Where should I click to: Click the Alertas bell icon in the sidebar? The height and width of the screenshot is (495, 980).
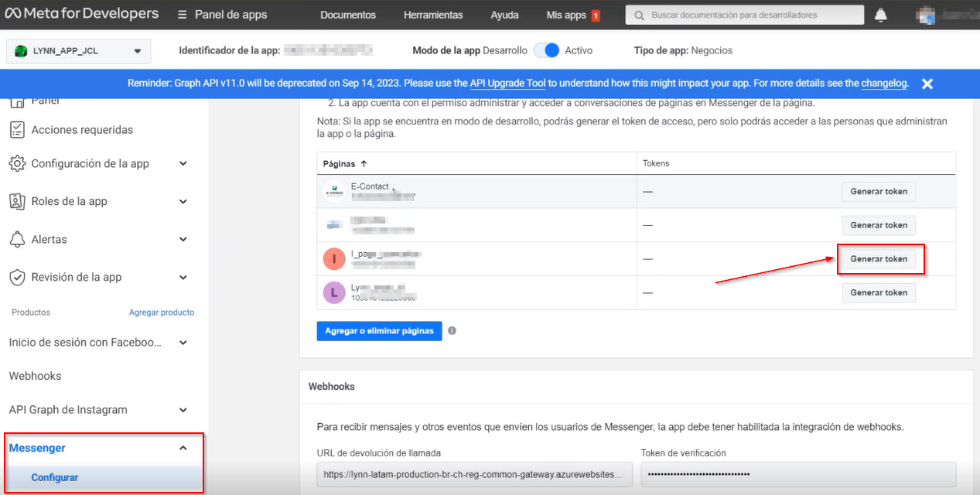point(17,239)
